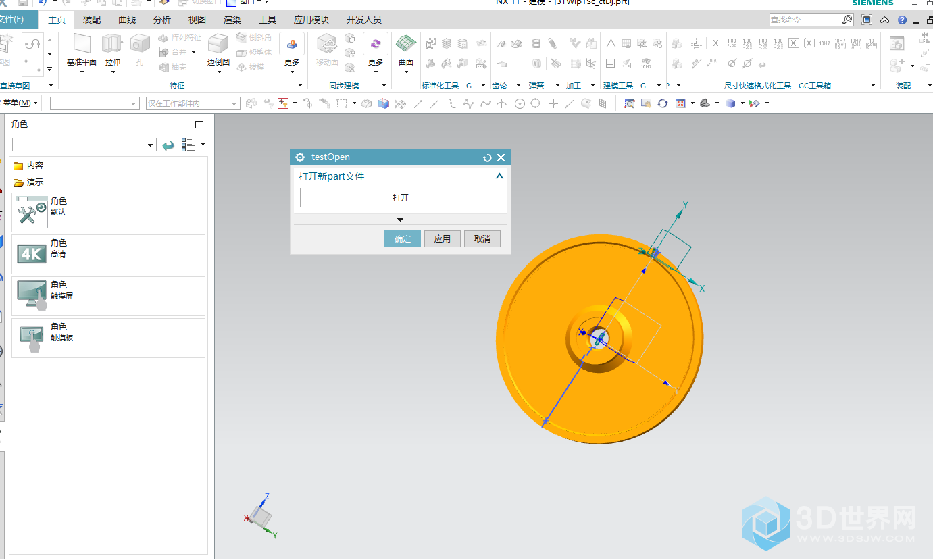Switch to the 装配 ribbon tab
The width and height of the screenshot is (933, 560).
coord(92,20)
